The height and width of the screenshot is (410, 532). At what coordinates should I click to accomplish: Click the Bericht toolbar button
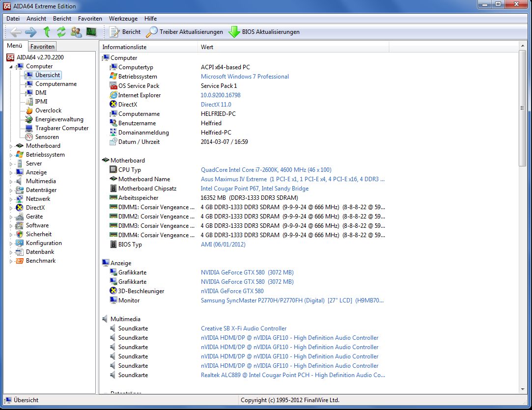tap(125, 32)
